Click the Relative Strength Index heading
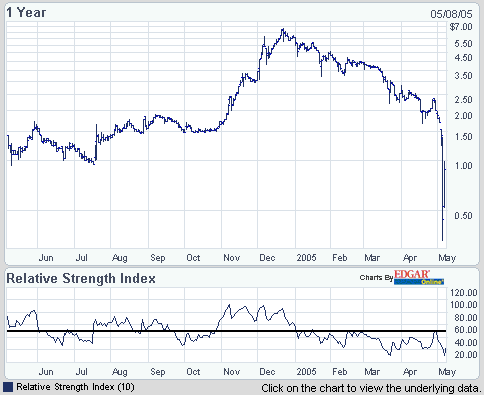Viewport: 484px width, 395px height. (x=81, y=278)
